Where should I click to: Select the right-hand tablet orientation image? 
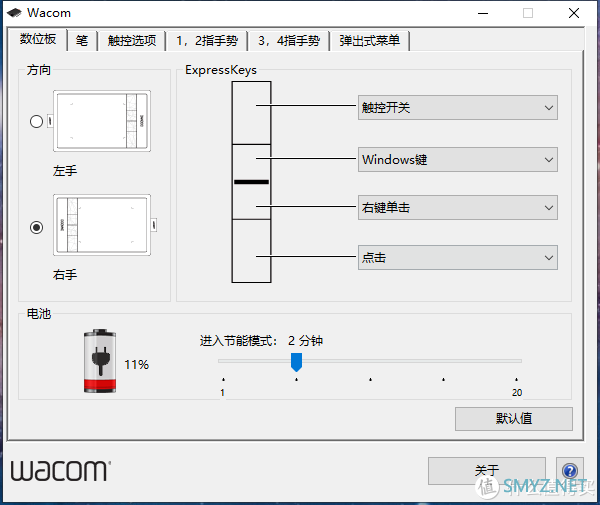(101, 225)
